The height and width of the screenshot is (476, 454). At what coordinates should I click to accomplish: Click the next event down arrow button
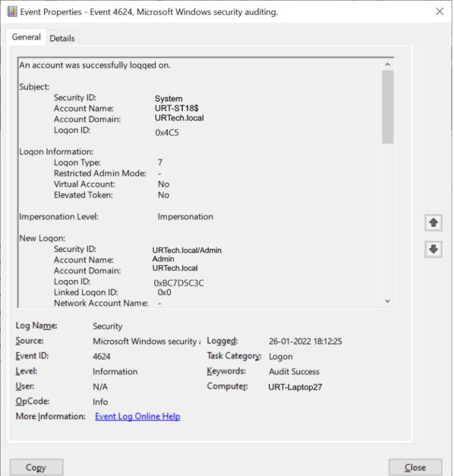click(433, 250)
